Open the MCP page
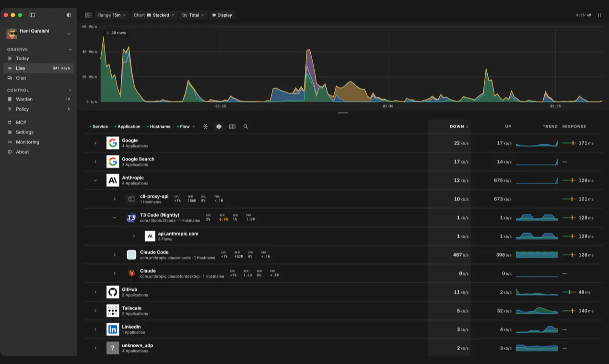This screenshot has height=364, width=609. pyautogui.click(x=38, y=122)
